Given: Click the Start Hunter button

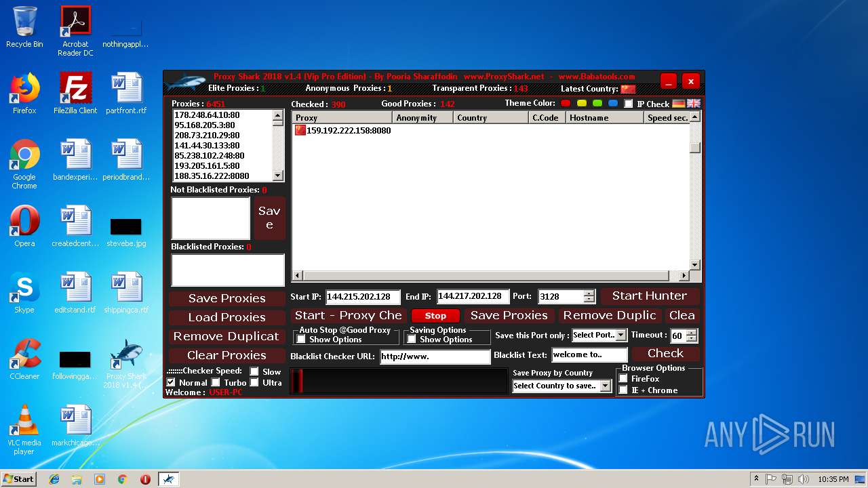Looking at the screenshot, I should (x=650, y=296).
